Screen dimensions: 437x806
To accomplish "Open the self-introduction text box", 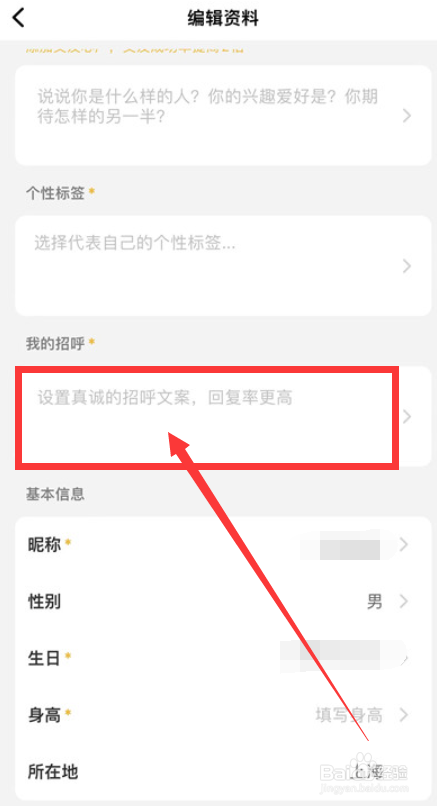I will [x=223, y=115].
